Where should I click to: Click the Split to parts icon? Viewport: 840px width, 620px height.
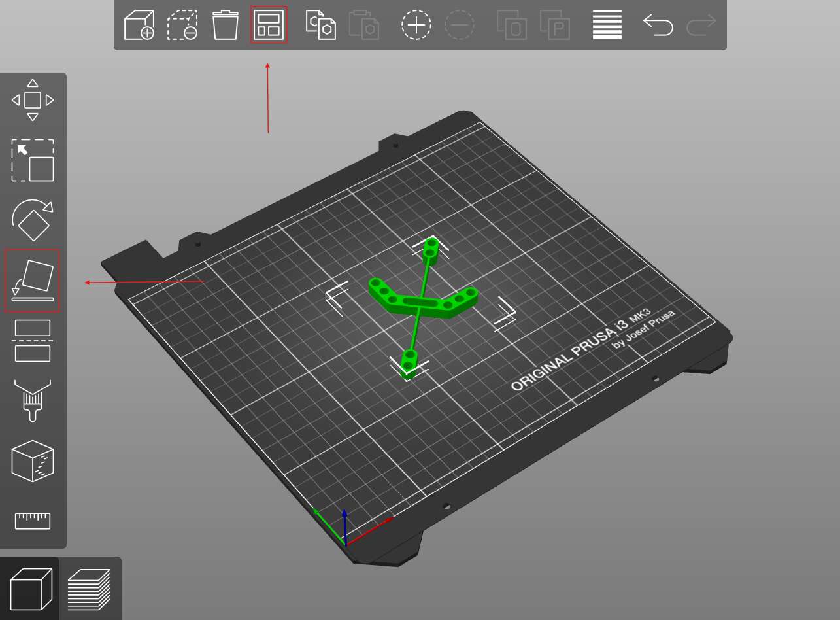[x=555, y=25]
